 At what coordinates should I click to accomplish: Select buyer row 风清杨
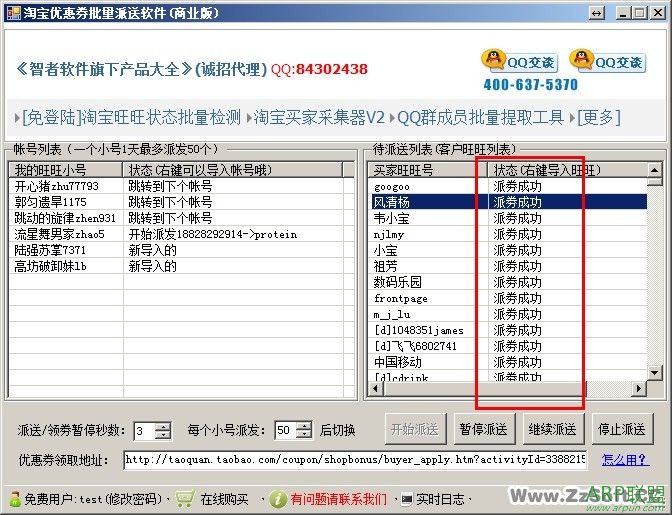(x=508, y=202)
